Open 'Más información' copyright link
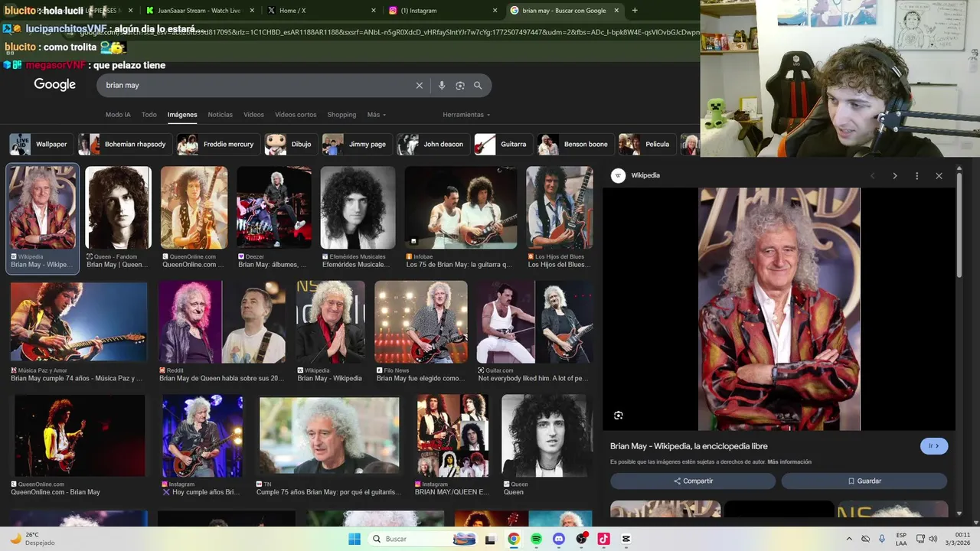This screenshot has height=551, width=980. coord(789,462)
